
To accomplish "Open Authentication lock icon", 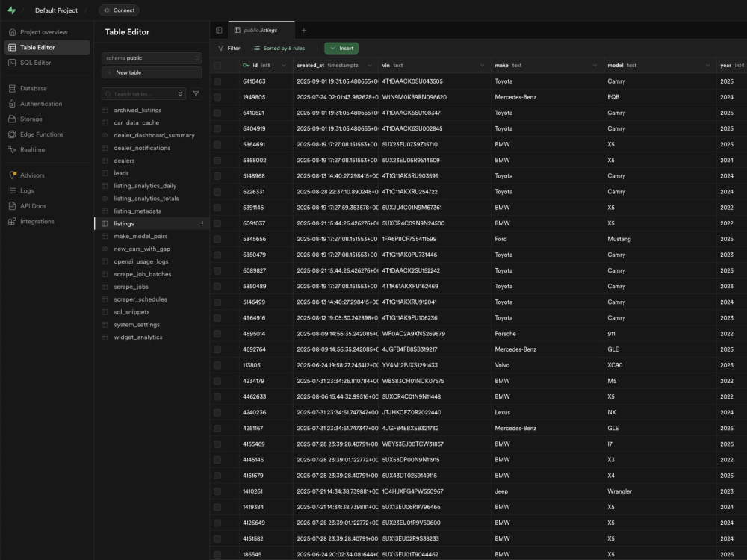I will pyautogui.click(x=13, y=104).
